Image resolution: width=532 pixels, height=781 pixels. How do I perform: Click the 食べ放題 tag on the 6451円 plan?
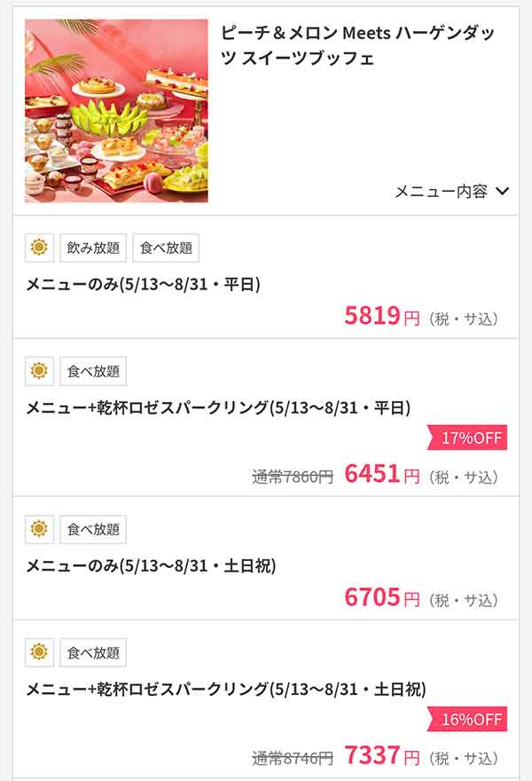coord(93,371)
